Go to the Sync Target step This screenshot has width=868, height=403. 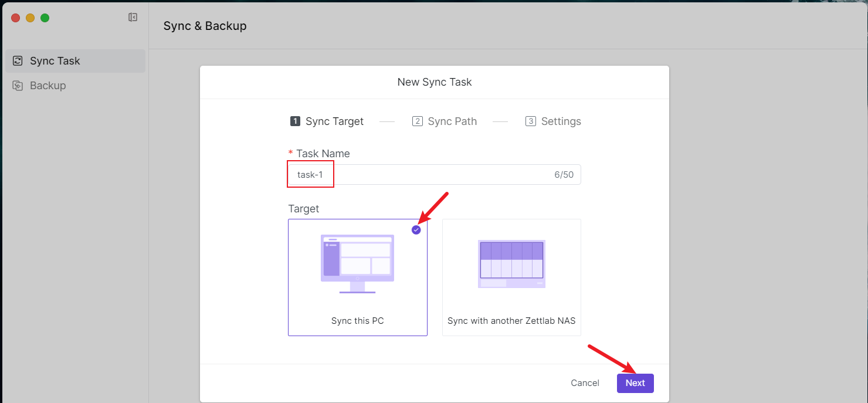coord(334,121)
